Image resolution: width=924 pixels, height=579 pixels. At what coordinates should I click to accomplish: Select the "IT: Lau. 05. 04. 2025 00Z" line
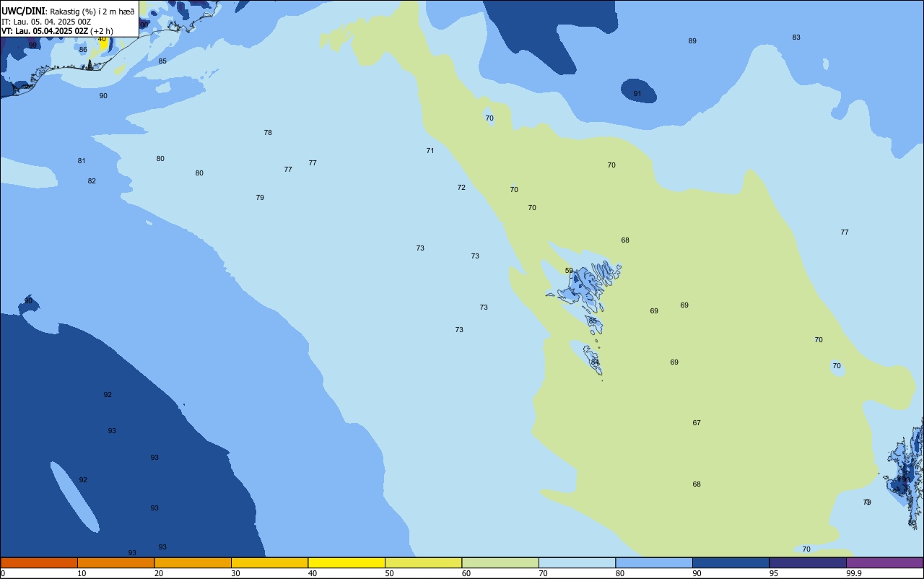46,22
